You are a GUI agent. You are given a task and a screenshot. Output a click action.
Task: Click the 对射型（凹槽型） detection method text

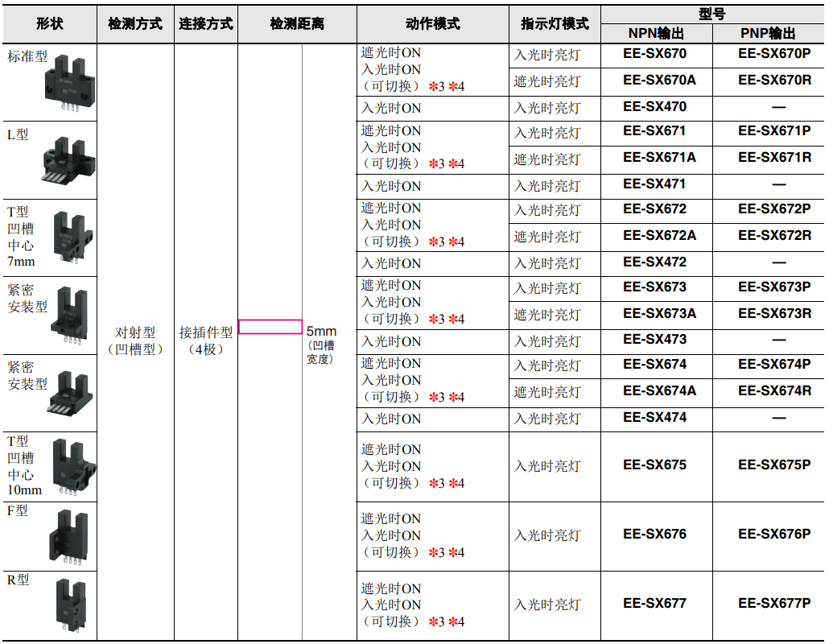(135, 341)
